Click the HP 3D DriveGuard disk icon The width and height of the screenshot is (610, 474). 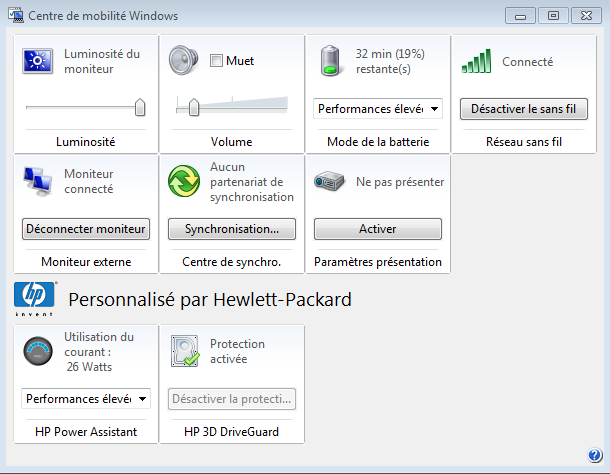[x=183, y=352]
